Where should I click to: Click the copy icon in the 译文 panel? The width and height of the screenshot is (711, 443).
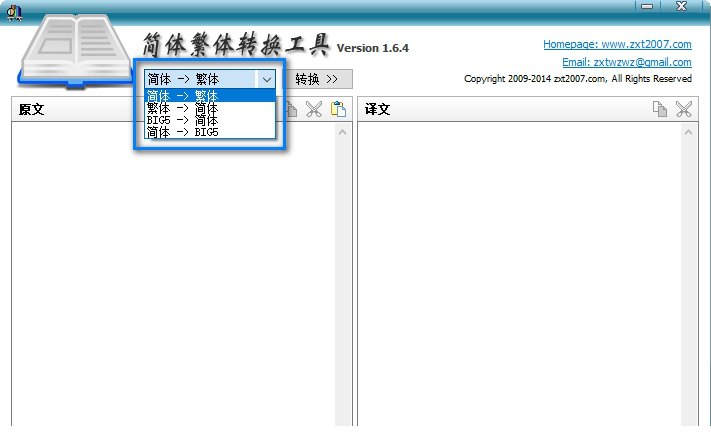(x=660, y=109)
